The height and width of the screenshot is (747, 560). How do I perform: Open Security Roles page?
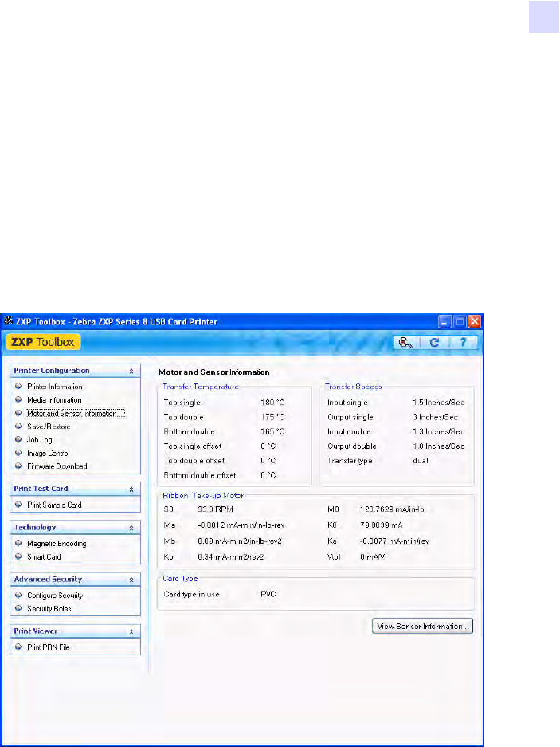click(x=49, y=608)
